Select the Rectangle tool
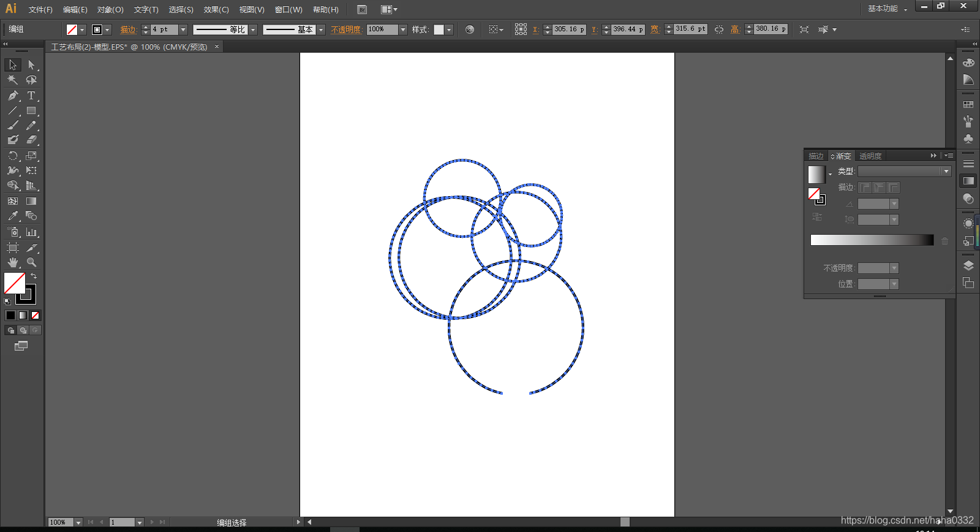Screen dimensions: 980x532 click(x=31, y=111)
